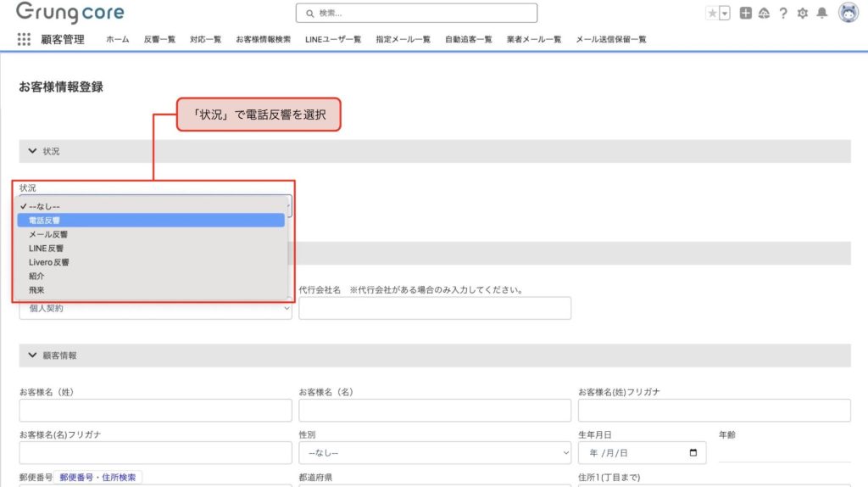Go to the LINEユーザー一覧 tab
The image size is (868, 487).
[x=333, y=39]
